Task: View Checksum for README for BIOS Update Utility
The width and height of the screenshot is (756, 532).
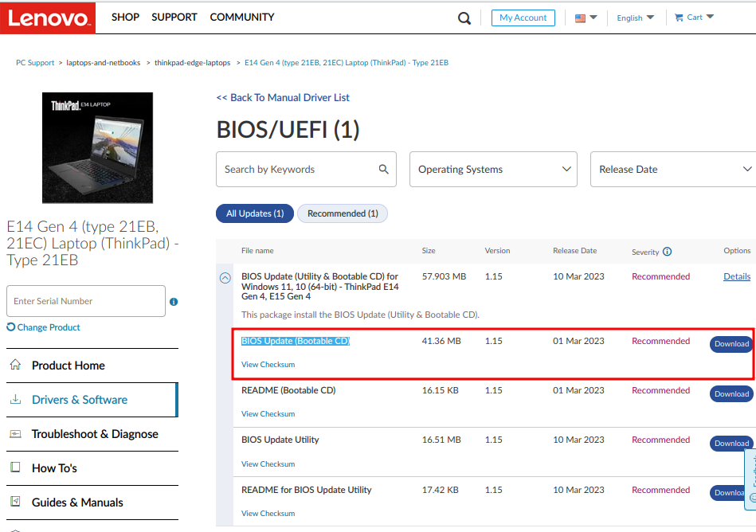Action: click(x=268, y=514)
